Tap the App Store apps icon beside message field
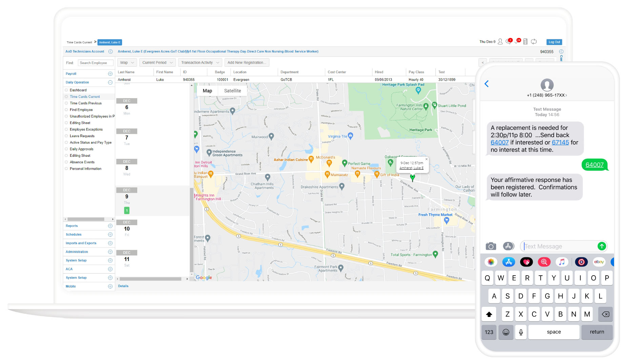 tap(508, 246)
